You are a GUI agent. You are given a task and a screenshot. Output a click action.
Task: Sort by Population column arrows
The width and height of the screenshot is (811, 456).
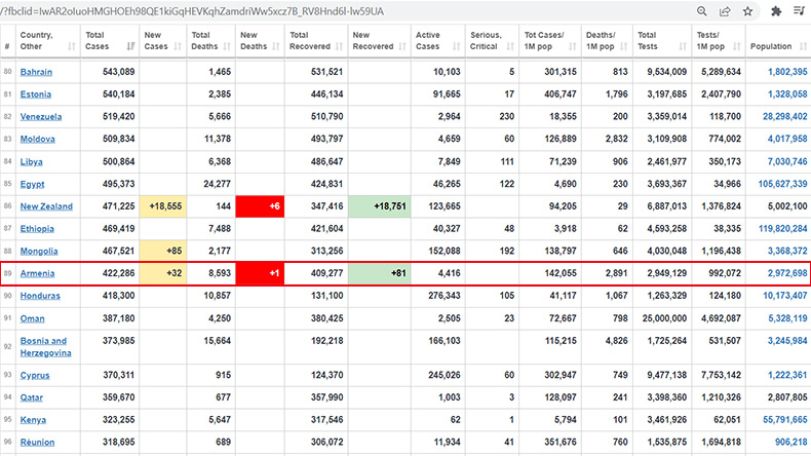803,47
